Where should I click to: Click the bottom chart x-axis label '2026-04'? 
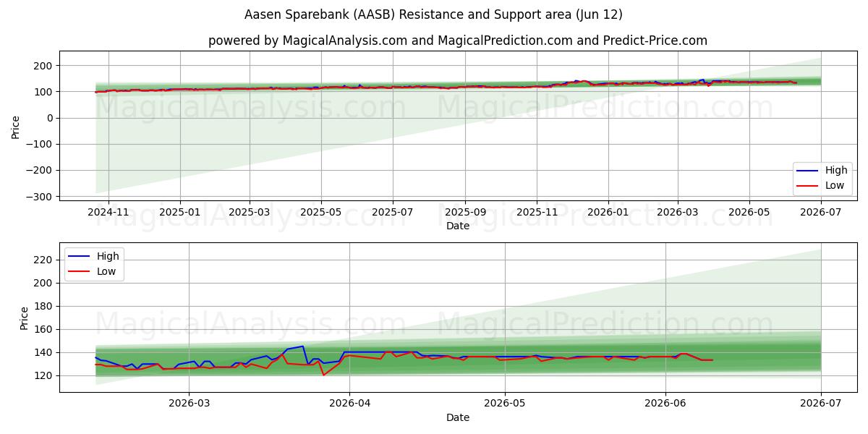(349, 404)
